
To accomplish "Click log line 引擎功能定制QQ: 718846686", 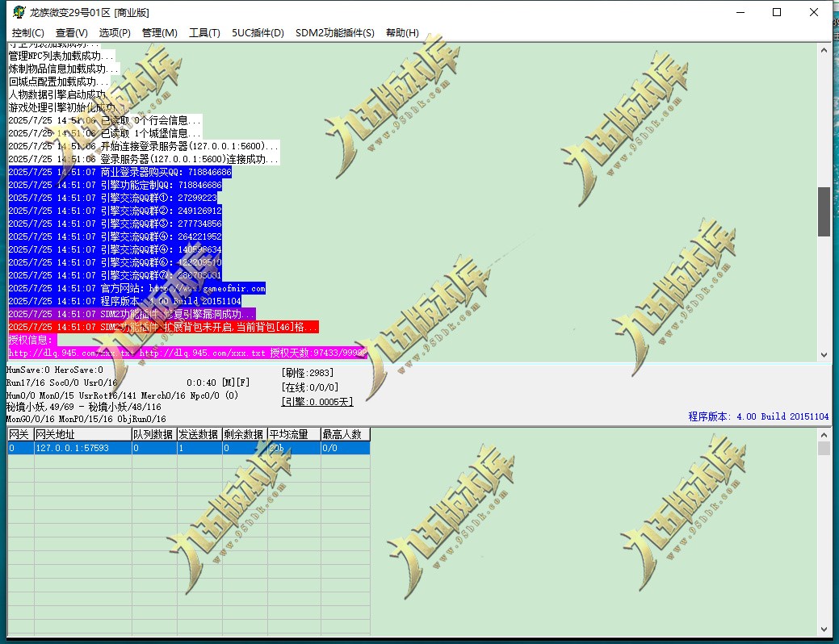I will click(x=115, y=185).
